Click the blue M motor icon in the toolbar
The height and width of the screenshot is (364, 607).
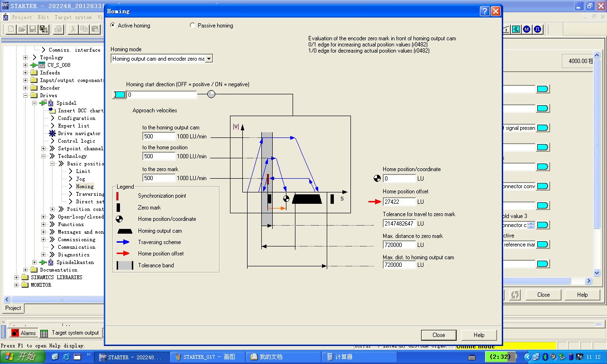click(526, 29)
